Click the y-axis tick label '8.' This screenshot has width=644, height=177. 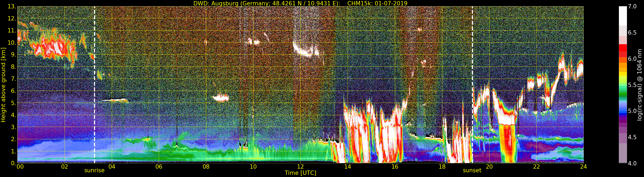[x=14, y=67]
